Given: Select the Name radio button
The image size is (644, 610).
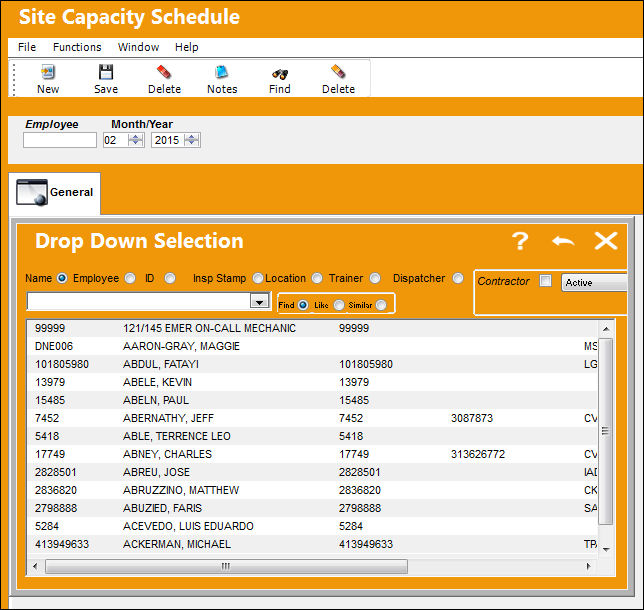Looking at the screenshot, I should point(62,279).
